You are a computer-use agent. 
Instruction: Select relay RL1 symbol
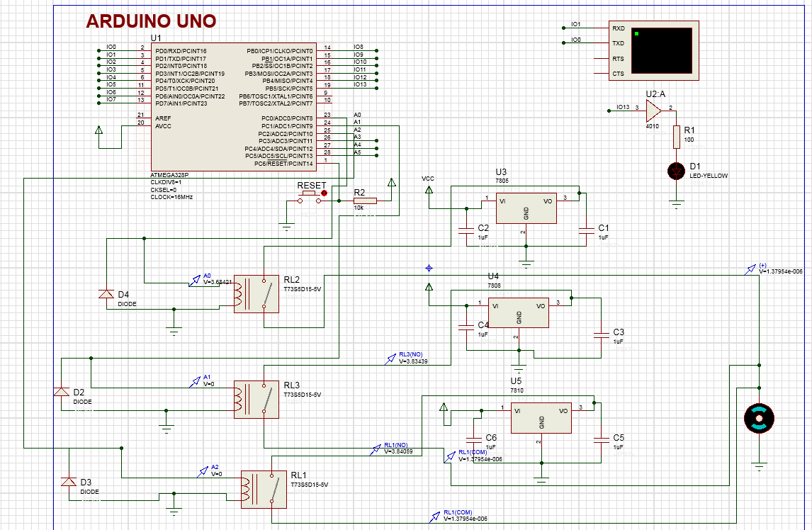264,490
